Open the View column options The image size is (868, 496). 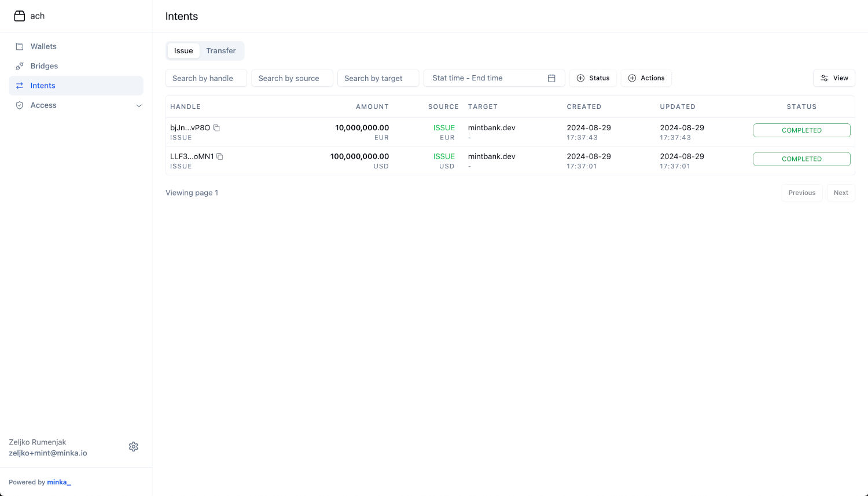click(834, 78)
